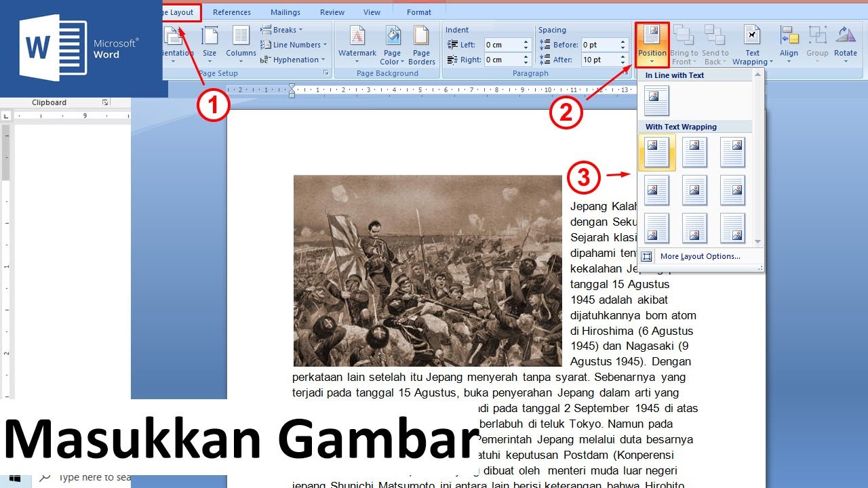Viewport: 868px width, 488px height.
Task: Switch to the View tab
Action: pos(372,12)
